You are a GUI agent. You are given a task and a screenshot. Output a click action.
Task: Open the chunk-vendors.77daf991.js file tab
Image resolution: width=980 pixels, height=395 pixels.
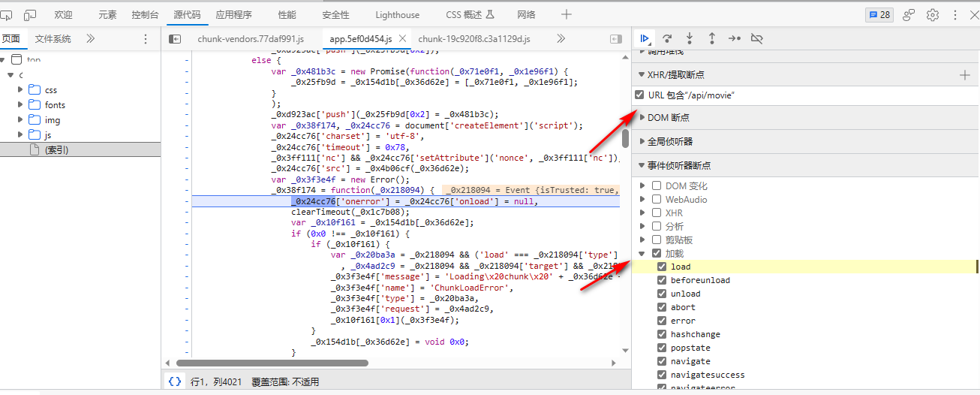(x=250, y=38)
